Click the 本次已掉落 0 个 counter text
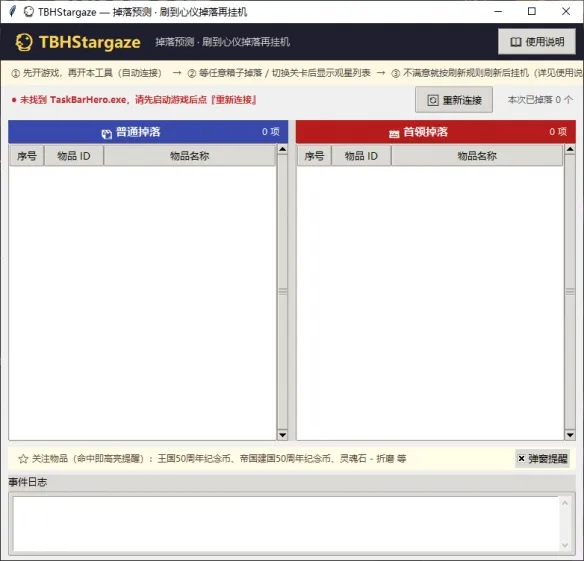 coord(540,100)
